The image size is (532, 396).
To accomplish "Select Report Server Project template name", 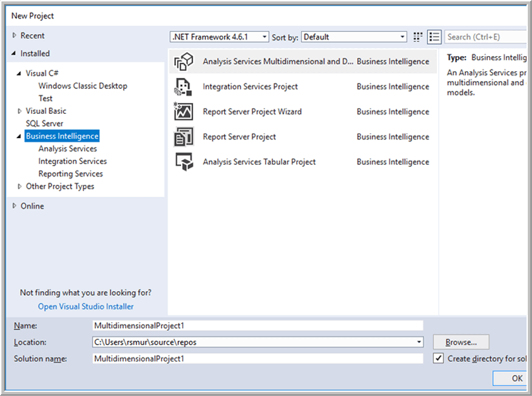I will (x=239, y=137).
